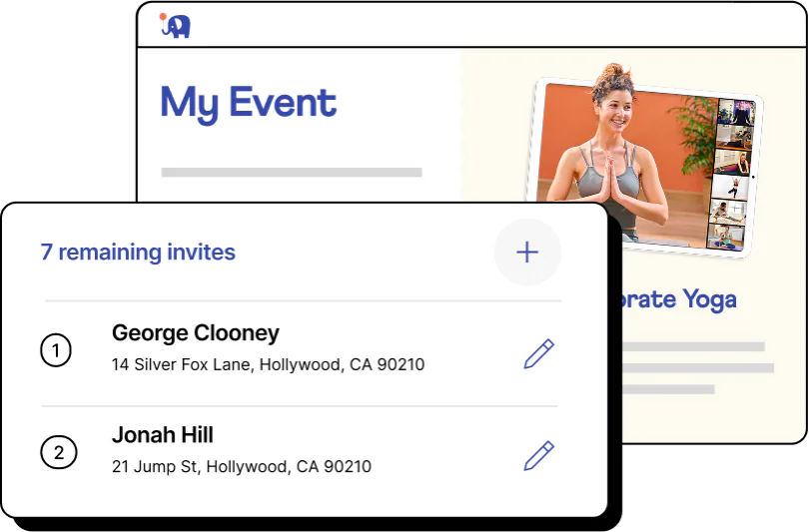
Task: Select the number 1 circle badge
Action: pos(56,350)
